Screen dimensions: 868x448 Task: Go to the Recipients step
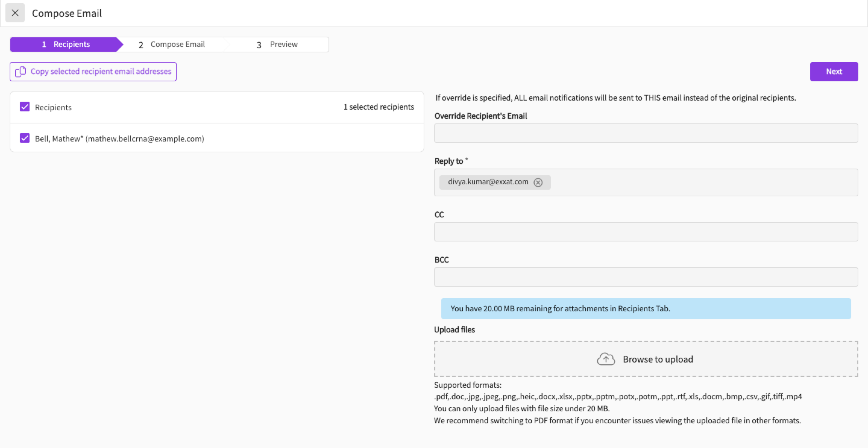(x=66, y=45)
